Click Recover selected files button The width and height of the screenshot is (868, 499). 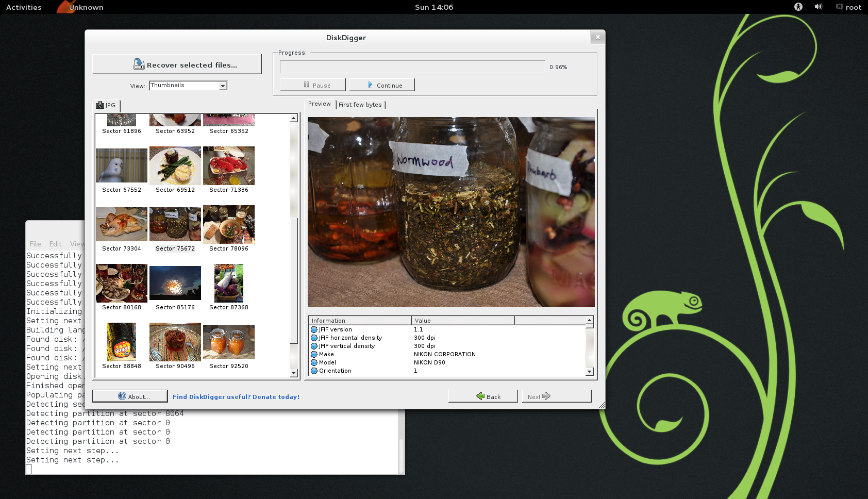point(177,64)
